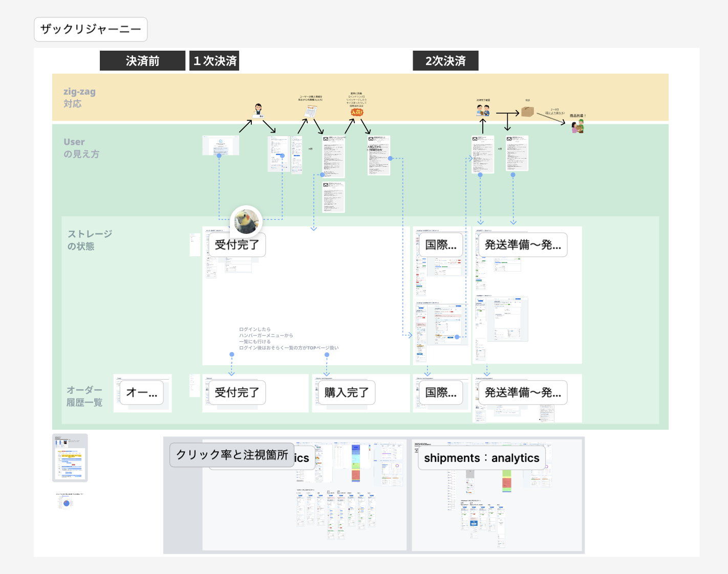
Task: Click the 商品到着 delivery person illustration
Action: coord(577,126)
